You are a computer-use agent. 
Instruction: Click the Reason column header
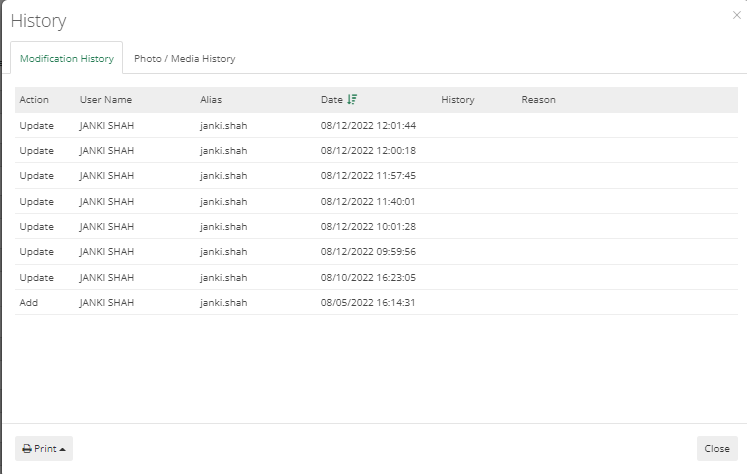point(538,100)
